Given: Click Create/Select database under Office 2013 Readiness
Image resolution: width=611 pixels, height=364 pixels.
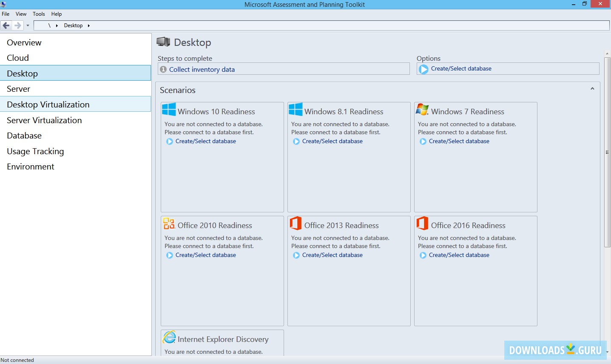Looking at the screenshot, I should pos(332,255).
